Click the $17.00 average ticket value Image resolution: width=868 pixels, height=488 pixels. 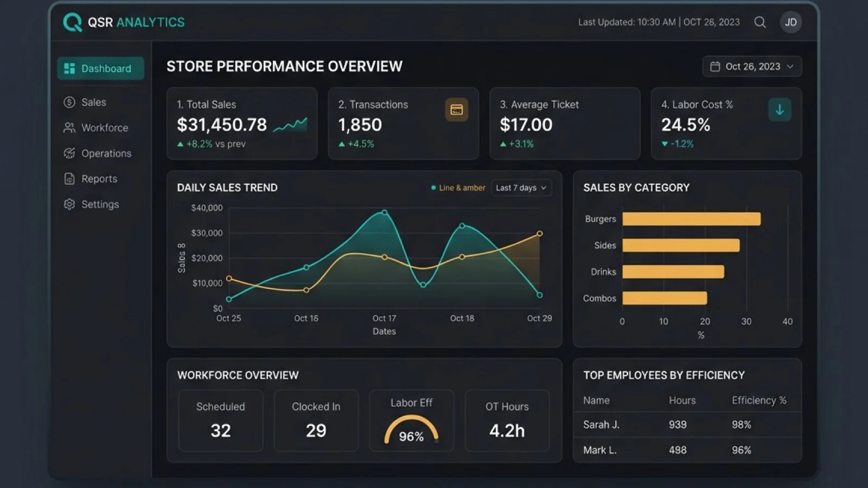click(526, 125)
